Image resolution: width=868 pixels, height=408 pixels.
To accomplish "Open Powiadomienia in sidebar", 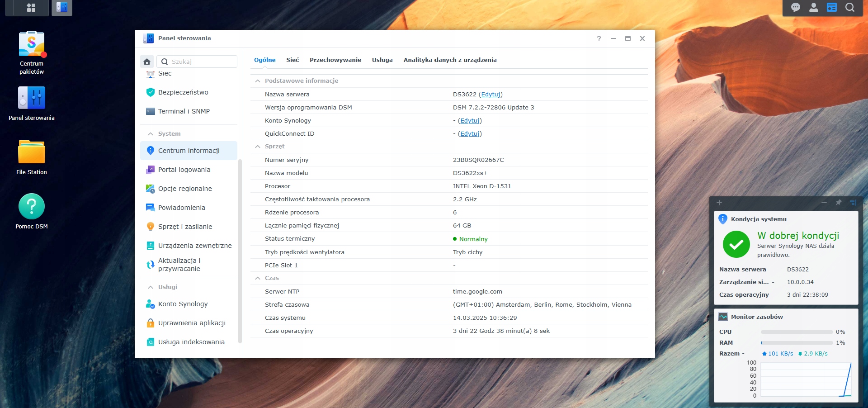I will click(189, 208).
